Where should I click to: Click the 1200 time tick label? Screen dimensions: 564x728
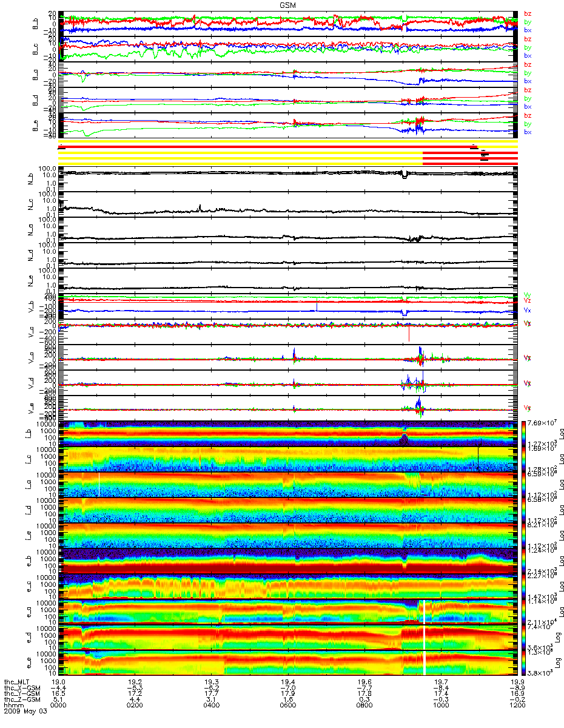click(517, 705)
